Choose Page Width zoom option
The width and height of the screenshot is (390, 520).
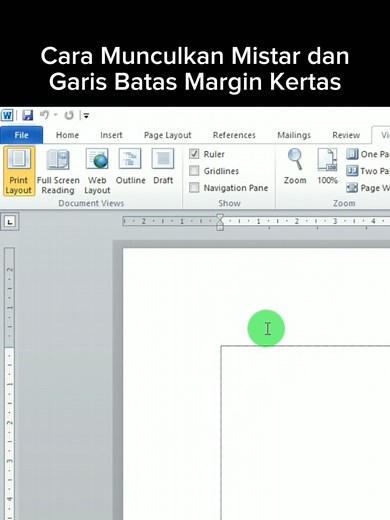(x=368, y=188)
